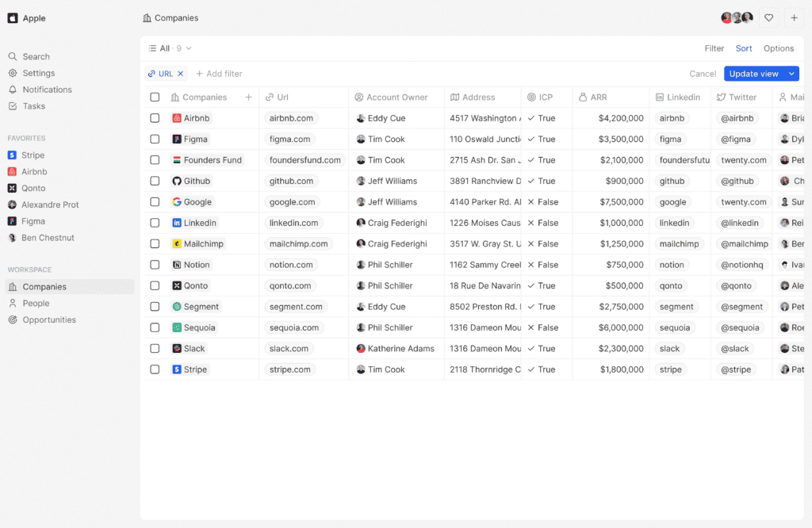
Task: Check the select-all checkbox in the table header
Action: coord(155,97)
